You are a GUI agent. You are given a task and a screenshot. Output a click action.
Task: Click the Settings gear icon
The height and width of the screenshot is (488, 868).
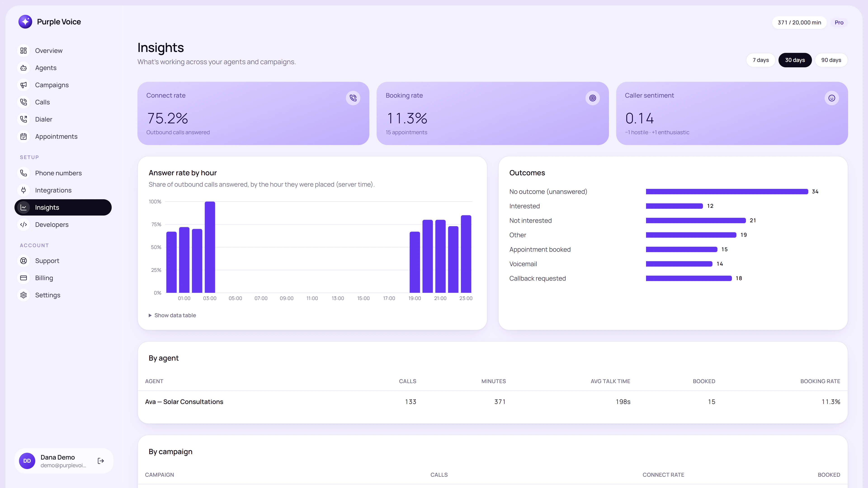point(24,295)
